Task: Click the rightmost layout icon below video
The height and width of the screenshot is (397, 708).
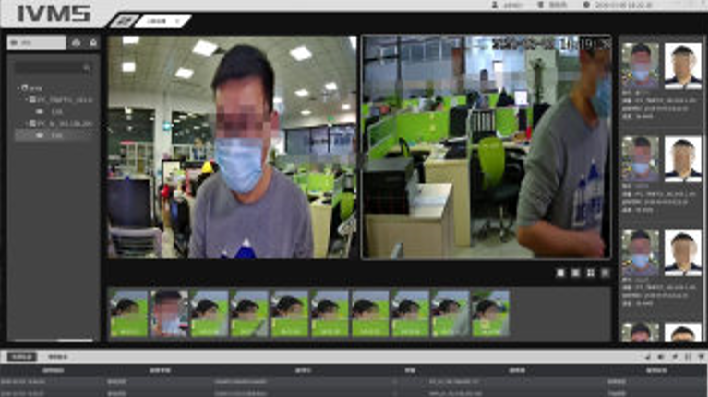Action: pos(605,273)
